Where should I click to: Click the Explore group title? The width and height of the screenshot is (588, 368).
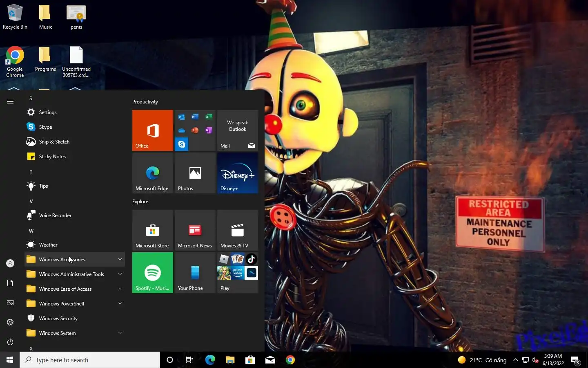pyautogui.click(x=140, y=202)
